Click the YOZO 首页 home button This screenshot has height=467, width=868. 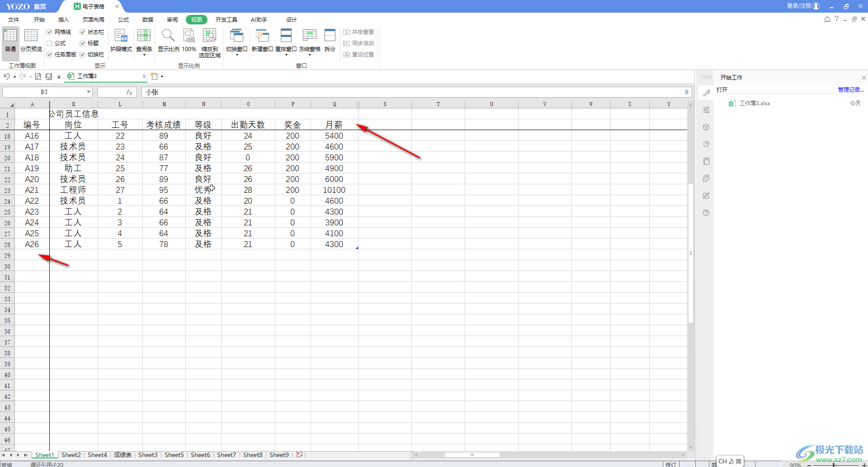pyautogui.click(x=26, y=6)
